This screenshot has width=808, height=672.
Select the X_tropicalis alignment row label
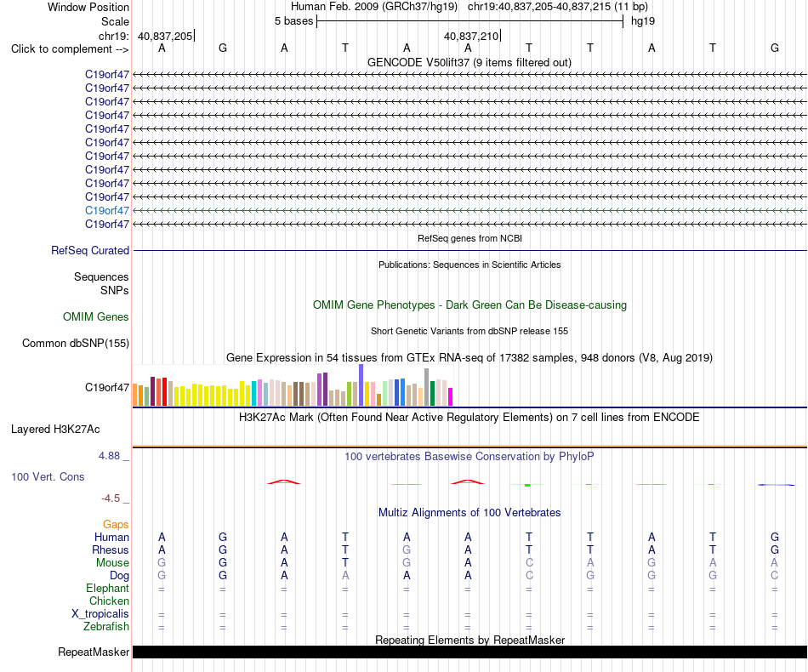coord(100,614)
